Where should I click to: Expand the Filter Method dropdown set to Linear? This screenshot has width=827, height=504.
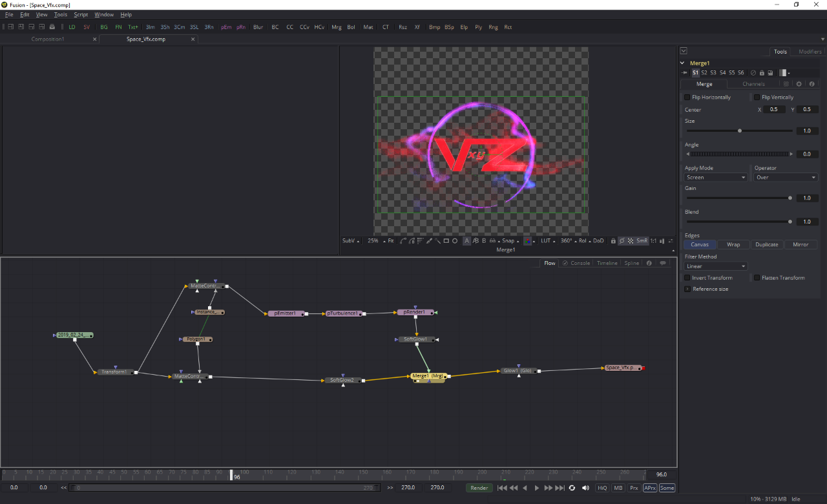click(x=716, y=266)
